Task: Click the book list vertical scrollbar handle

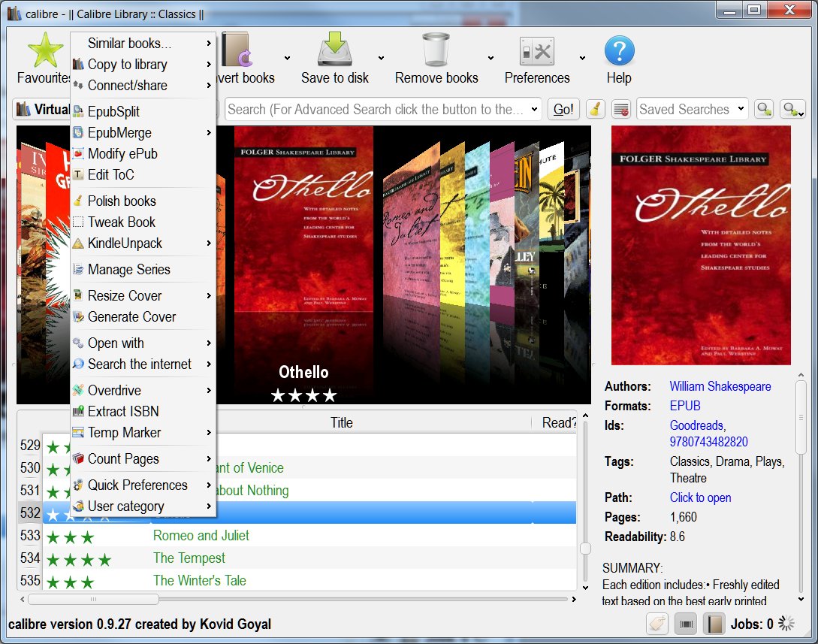Action: (585, 548)
